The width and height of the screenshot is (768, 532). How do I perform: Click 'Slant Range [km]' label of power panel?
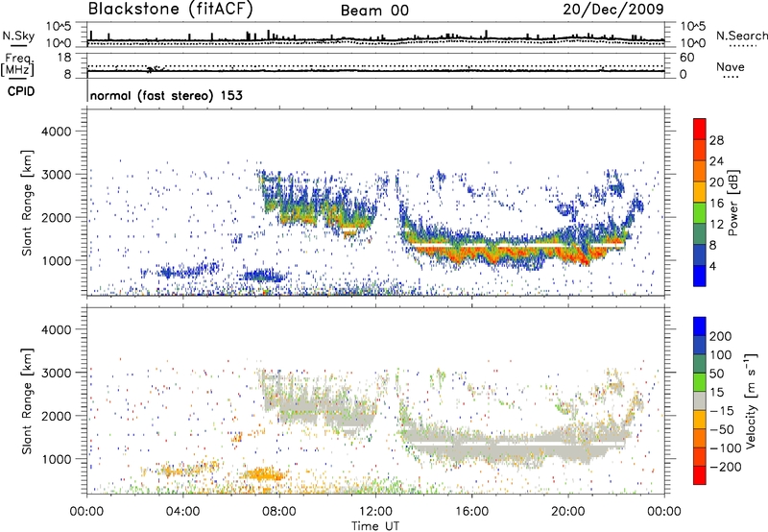click(27, 203)
